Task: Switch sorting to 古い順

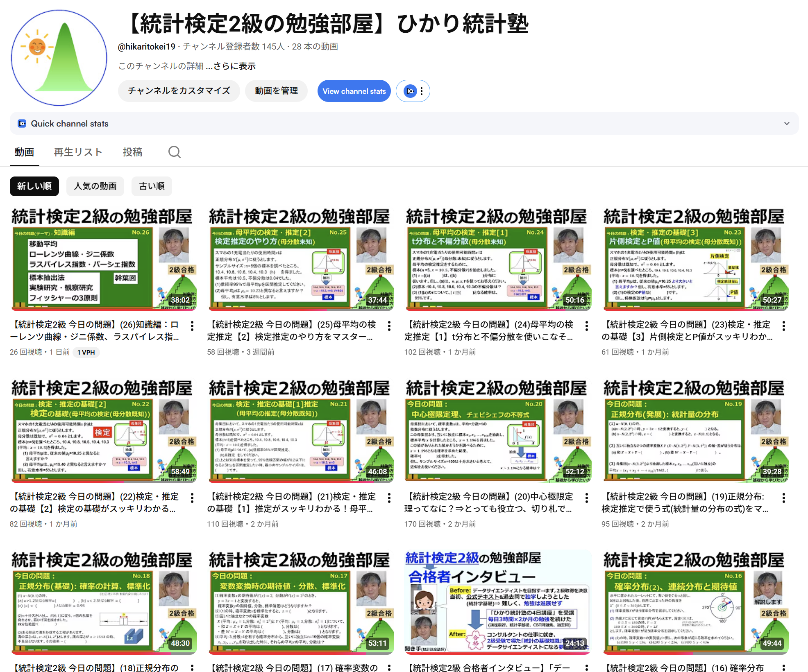Action: pyautogui.click(x=152, y=186)
